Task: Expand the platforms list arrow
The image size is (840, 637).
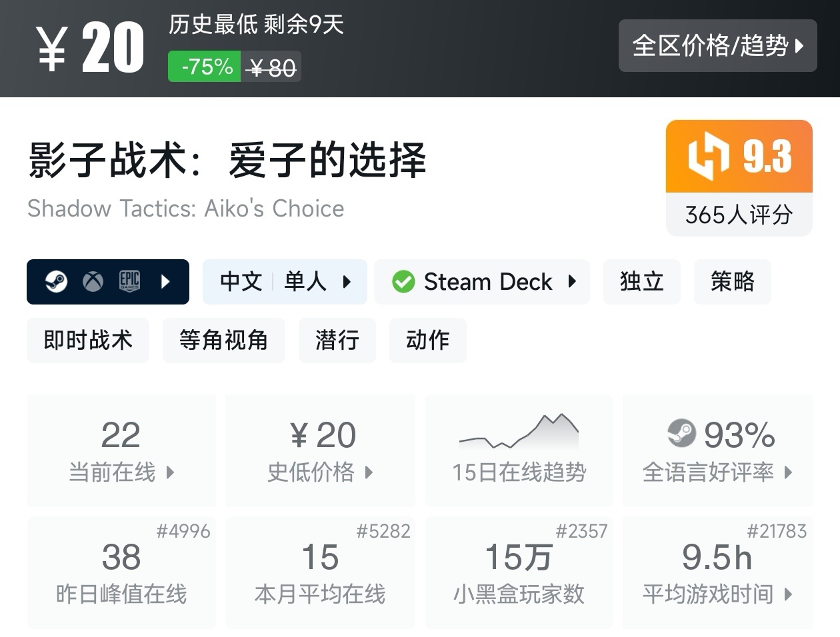Action: tap(166, 282)
